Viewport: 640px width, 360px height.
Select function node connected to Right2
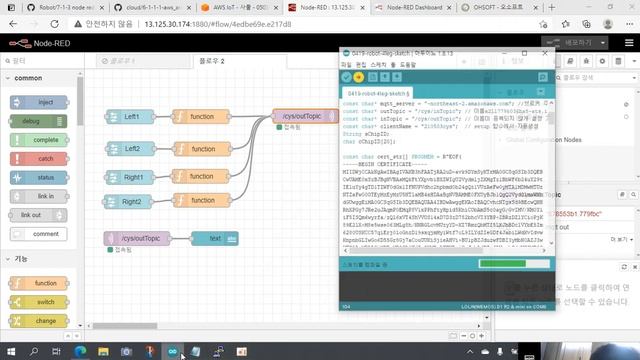coord(202,200)
